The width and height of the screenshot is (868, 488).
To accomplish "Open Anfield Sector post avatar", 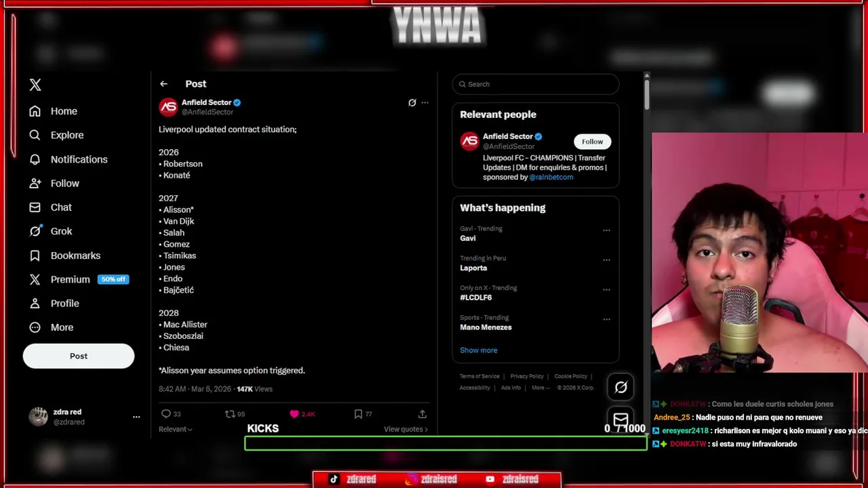I will click(168, 107).
